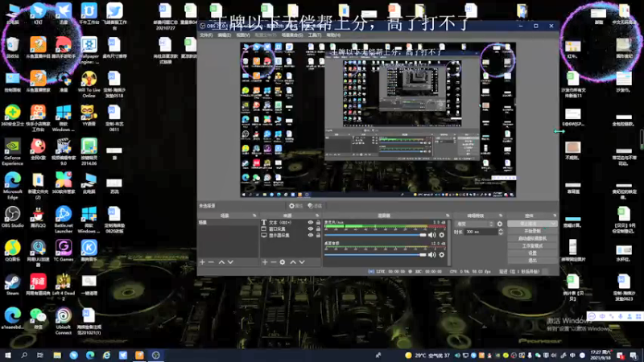
Task: Toggle the lock on the window capture source
Action: 318,229
